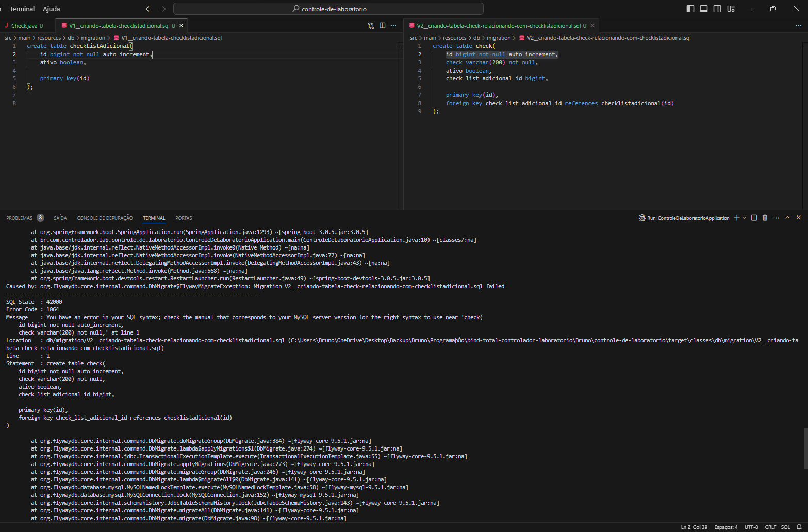Open the launch profile dropdown arrow
Image resolution: width=808 pixels, height=532 pixels.
tap(744, 218)
